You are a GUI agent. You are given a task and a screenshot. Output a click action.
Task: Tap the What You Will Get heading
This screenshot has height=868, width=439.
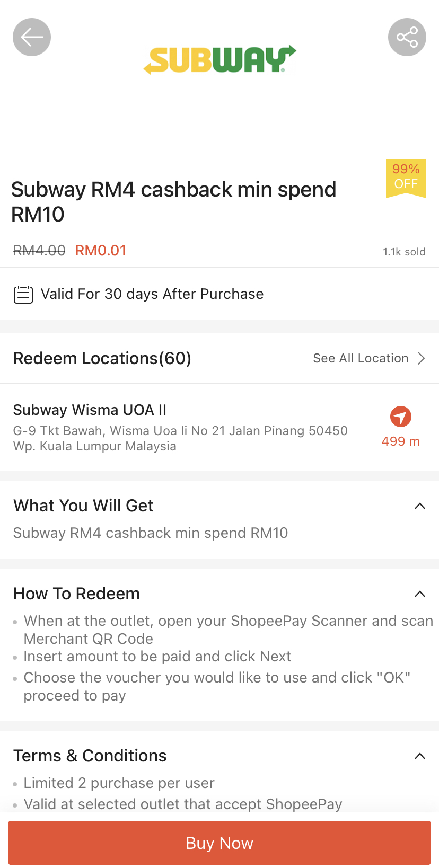(83, 506)
